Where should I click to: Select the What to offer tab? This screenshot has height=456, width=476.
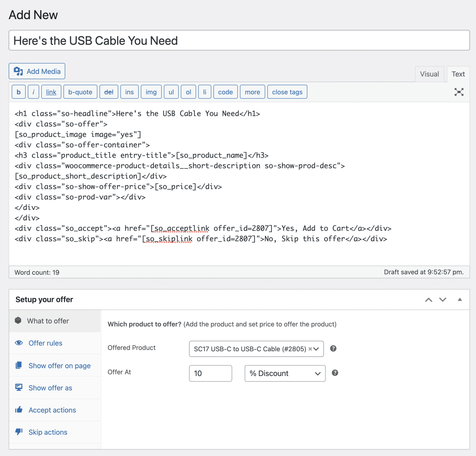[48, 321]
